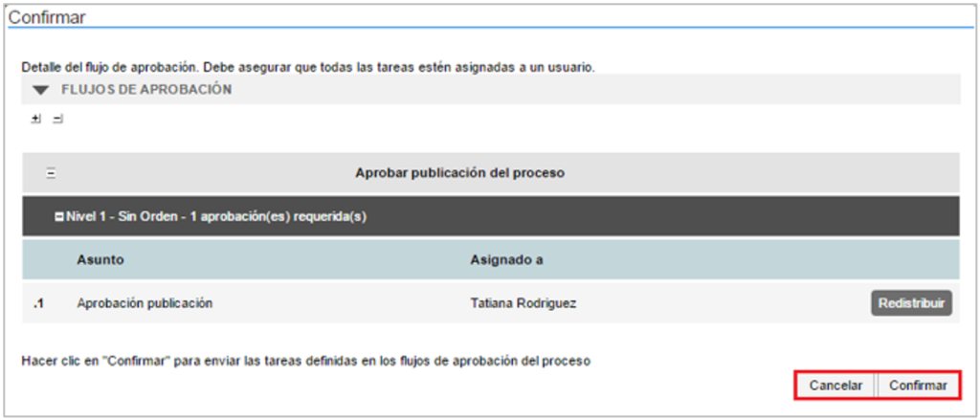Collapse the FLUJOS DE APROBACIÓN triangle arrow
Screen dimensions: 980x420
40,90
